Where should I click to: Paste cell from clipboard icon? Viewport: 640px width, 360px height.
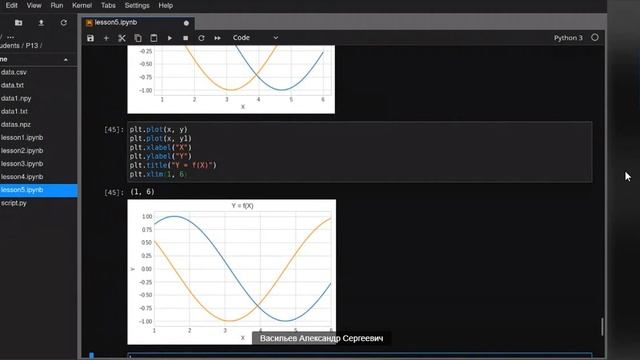(x=154, y=38)
